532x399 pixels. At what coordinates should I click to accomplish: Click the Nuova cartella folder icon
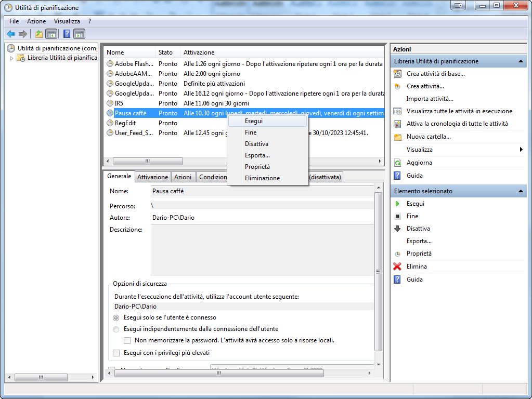(398, 137)
